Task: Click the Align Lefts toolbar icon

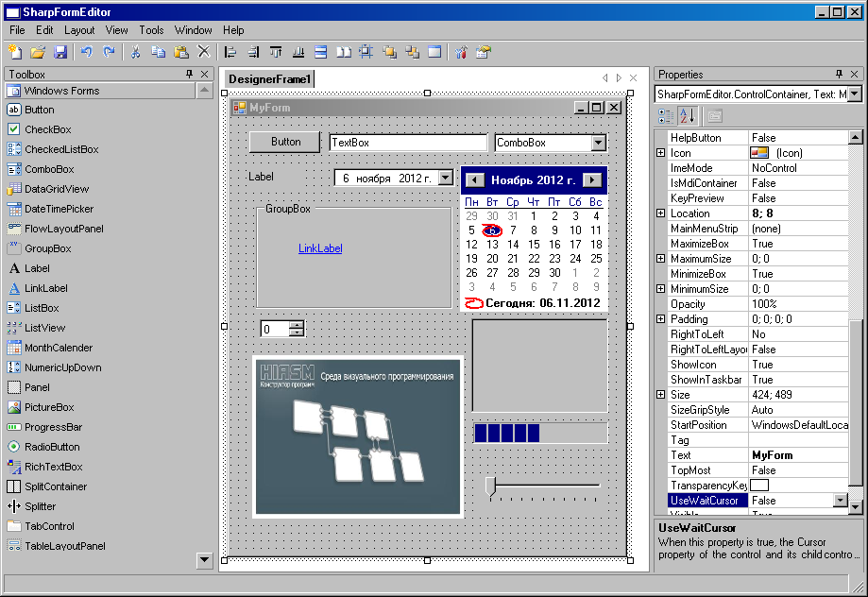Action: click(x=231, y=52)
